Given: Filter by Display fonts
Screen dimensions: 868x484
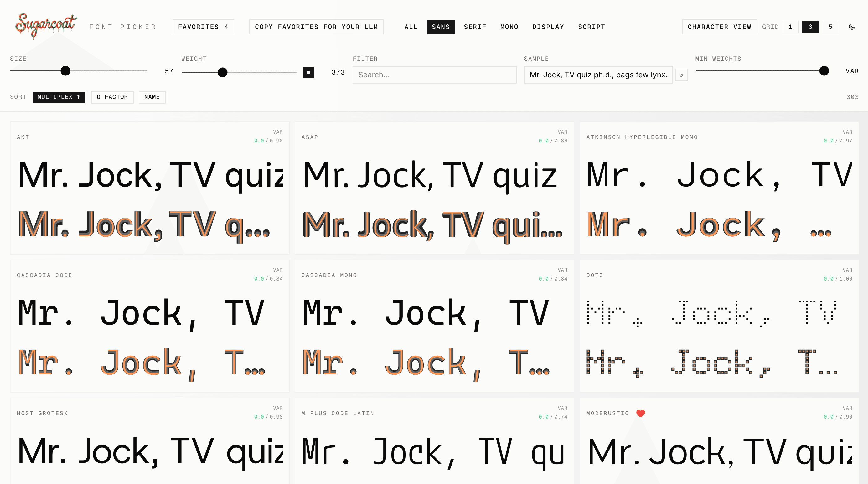Looking at the screenshot, I should tap(548, 27).
